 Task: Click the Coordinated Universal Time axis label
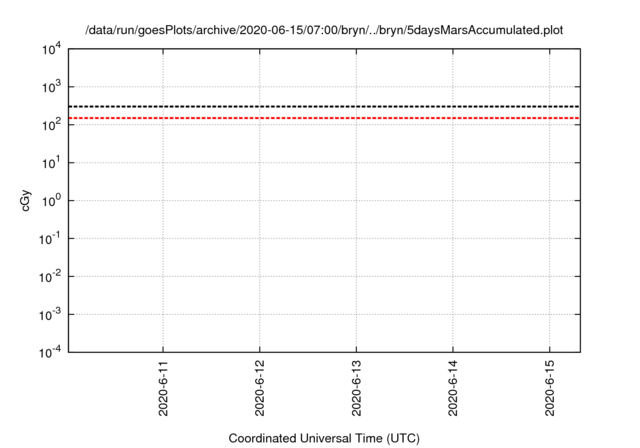(324, 438)
